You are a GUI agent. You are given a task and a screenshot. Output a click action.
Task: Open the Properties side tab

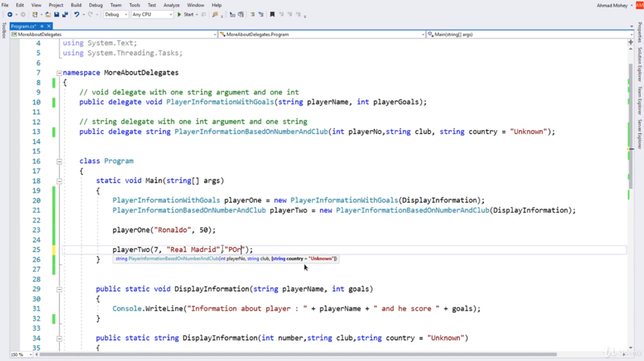point(639,33)
